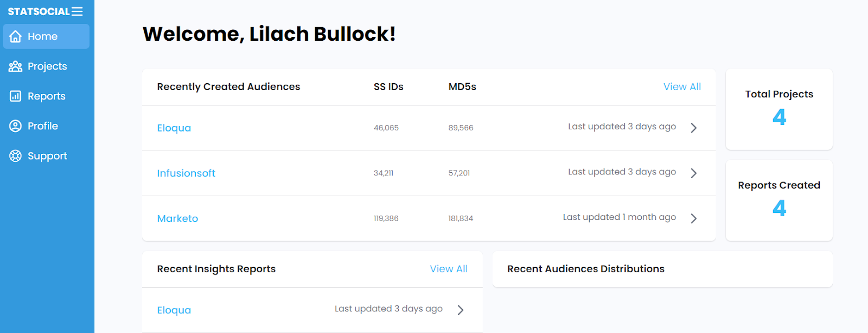This screenshot has height=333, width=868.
Task: Open chevron on Eloqua insights report
Action: 461,310
